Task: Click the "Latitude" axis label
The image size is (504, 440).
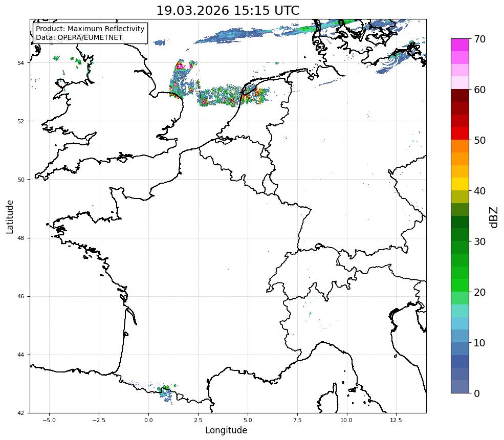Action: coord(10,217)
